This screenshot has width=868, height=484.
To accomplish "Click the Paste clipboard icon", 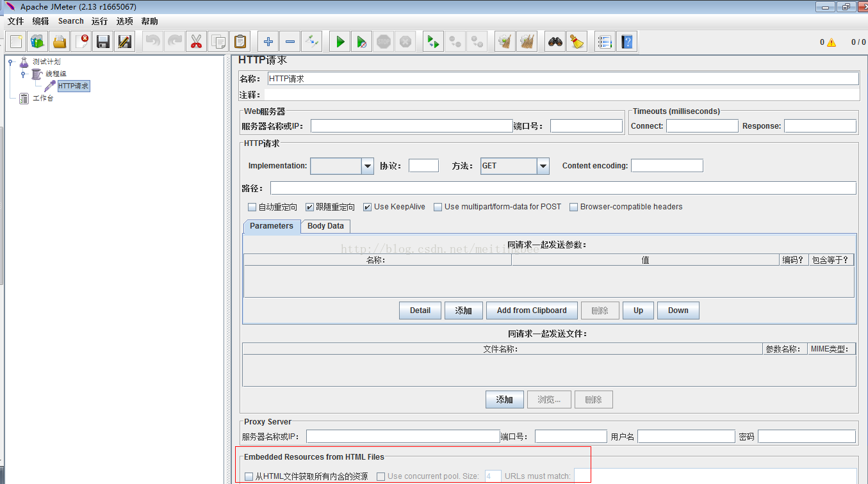I will click(x=240, y=42).
